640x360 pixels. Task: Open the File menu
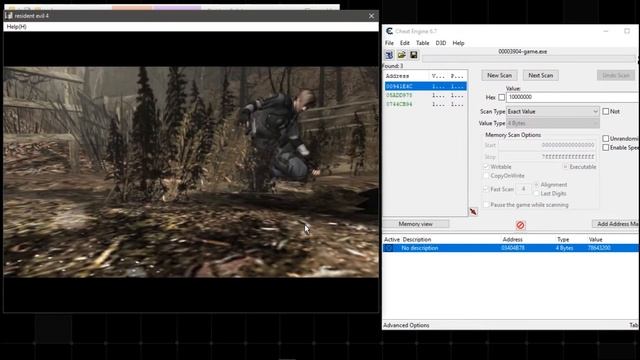(x=389, y=43)
